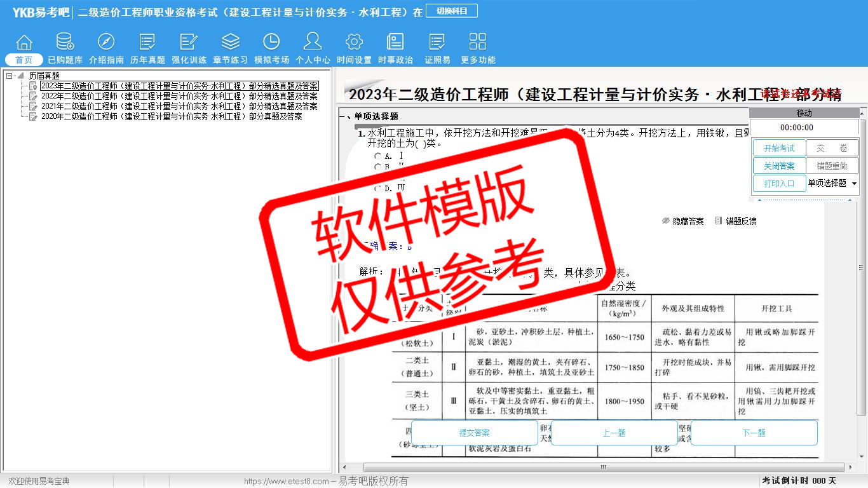Click the 切换科目 switch subject button

[451, 11]
